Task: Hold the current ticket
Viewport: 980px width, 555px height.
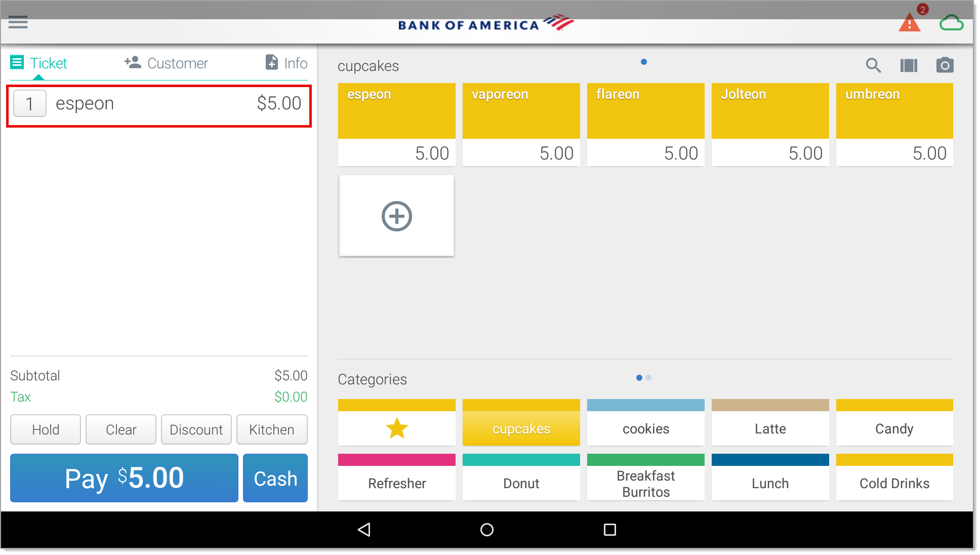Action: [x=46, y=429]
